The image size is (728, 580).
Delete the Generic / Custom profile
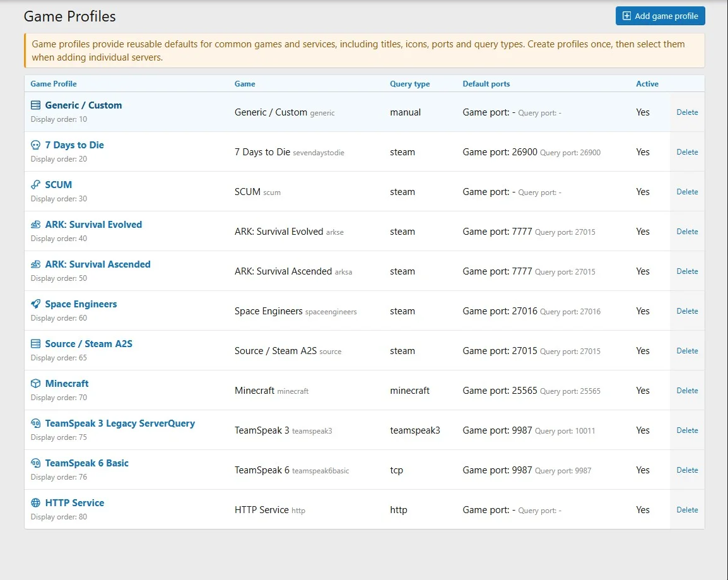(x=687, y=112)
